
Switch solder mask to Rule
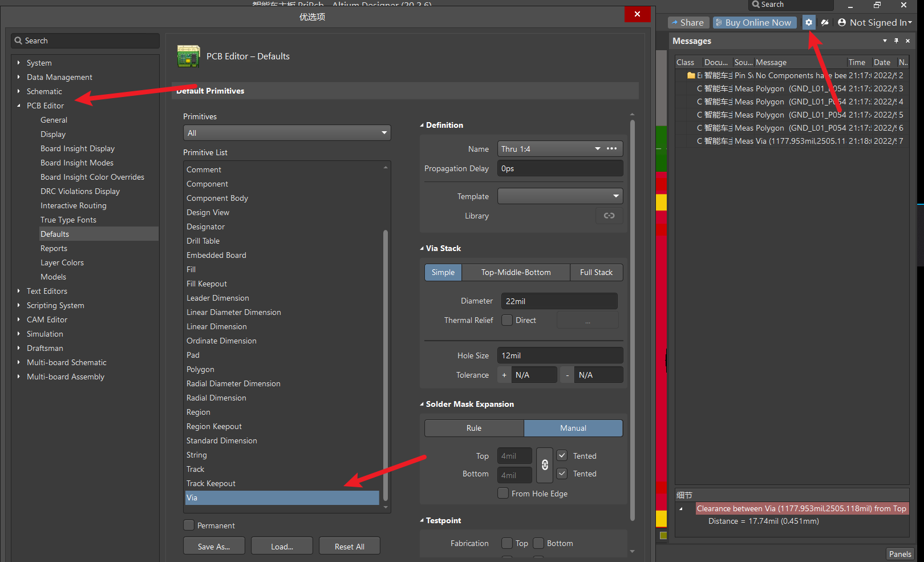tap(474, 428)
